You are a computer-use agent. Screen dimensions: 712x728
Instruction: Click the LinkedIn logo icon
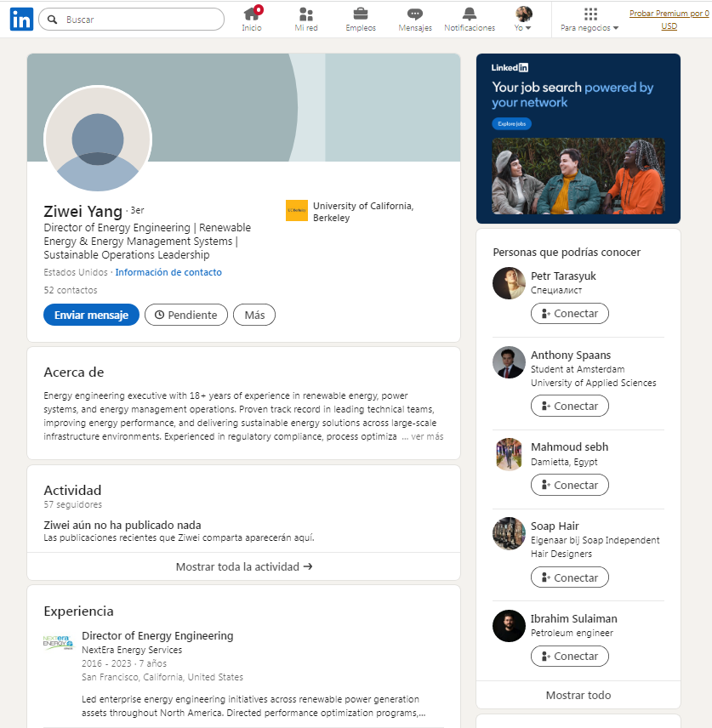pyautogui.click(x=21, y=19)
